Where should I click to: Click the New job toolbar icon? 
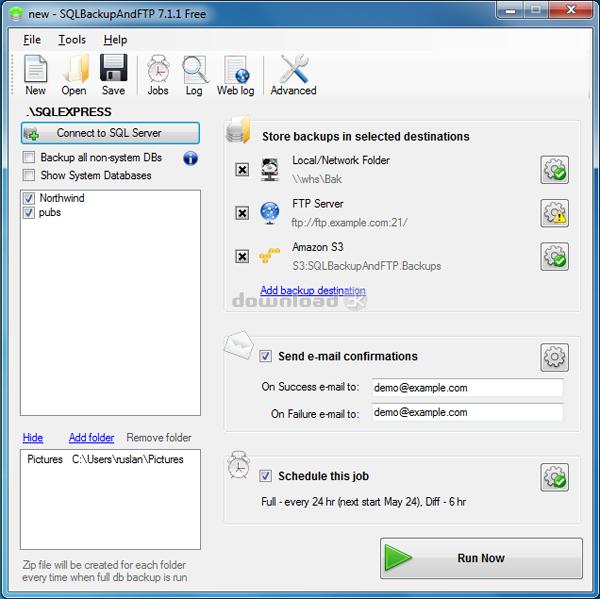point(36,74)
